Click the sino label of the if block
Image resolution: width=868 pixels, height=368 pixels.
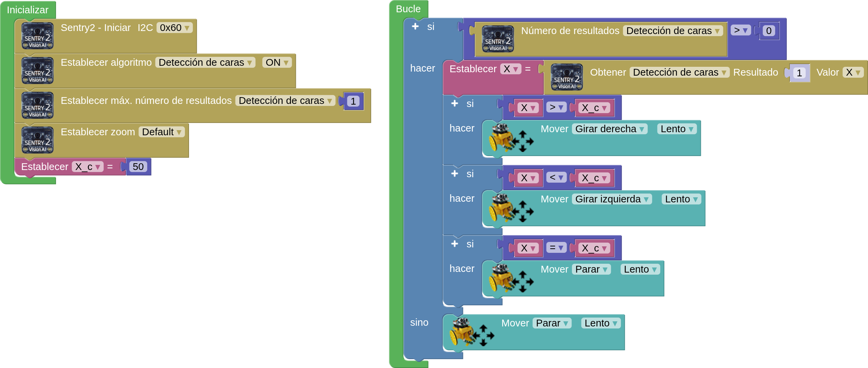[x=419, y=322]
